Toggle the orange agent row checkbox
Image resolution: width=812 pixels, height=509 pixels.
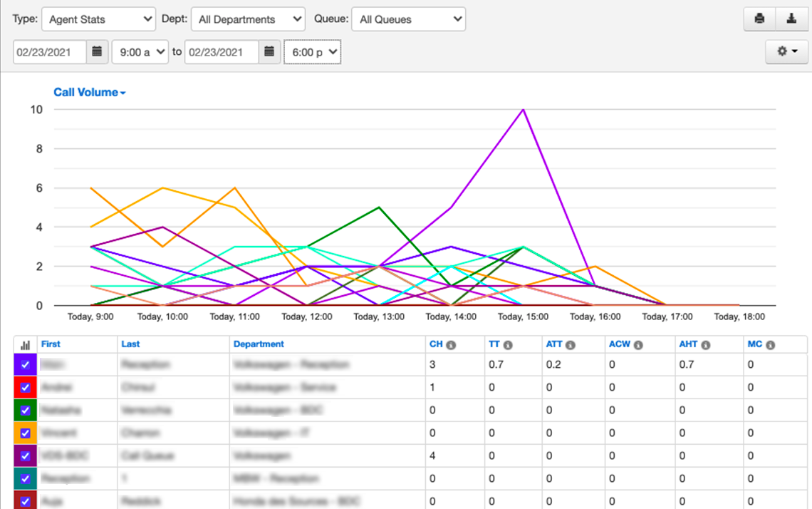tap(26, 433)
